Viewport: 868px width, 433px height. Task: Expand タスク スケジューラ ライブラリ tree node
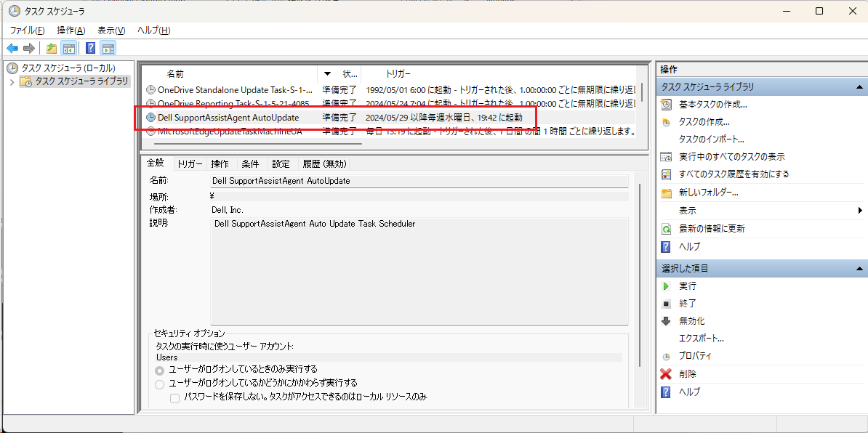point(12,81)
